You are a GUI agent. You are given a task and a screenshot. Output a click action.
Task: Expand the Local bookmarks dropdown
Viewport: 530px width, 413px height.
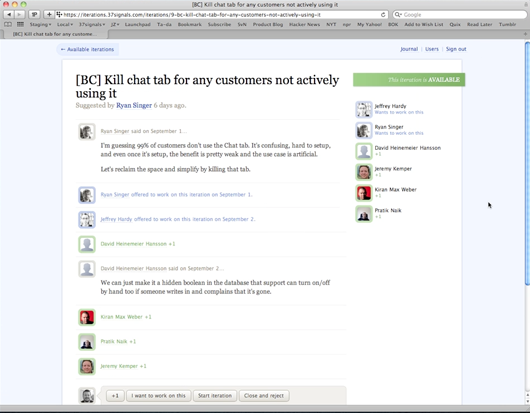65,24
